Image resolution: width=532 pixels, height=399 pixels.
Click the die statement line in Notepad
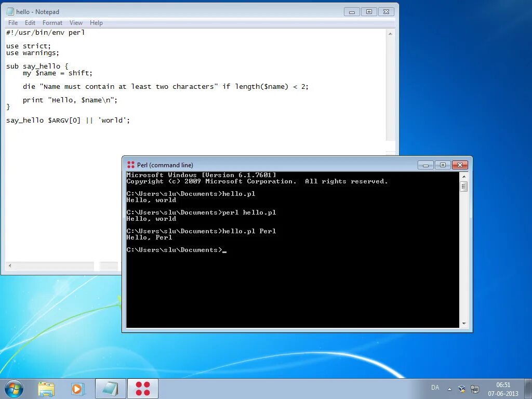pos(166,87)
